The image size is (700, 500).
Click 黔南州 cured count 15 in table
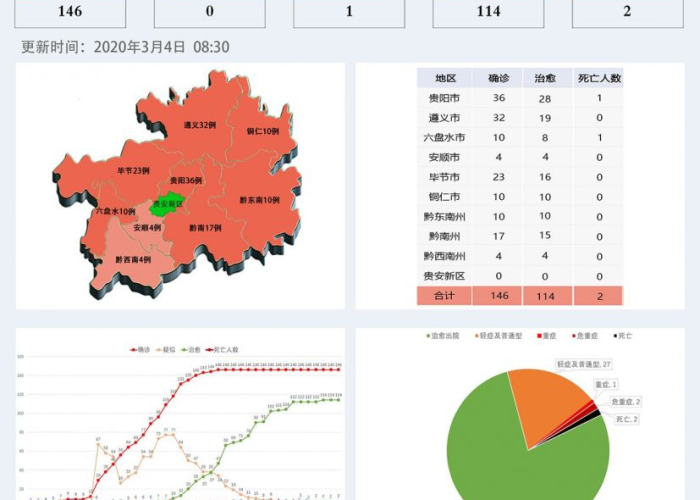coord(545,235)
